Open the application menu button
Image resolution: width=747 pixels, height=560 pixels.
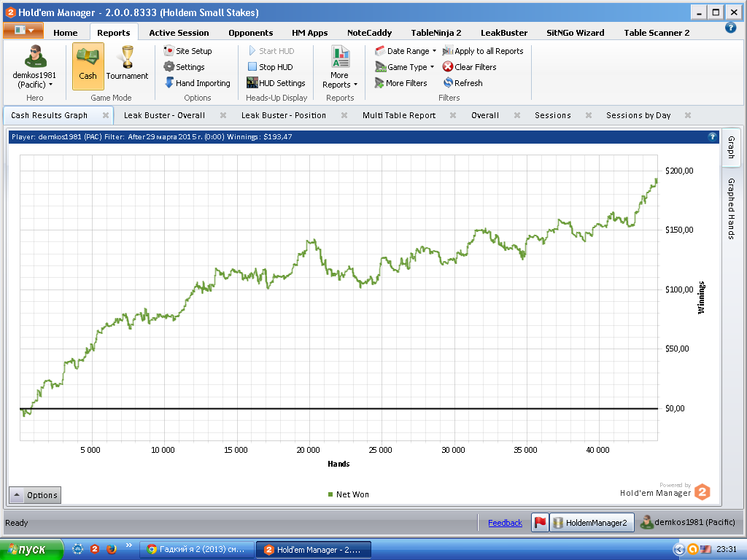(x=23, y=31)
